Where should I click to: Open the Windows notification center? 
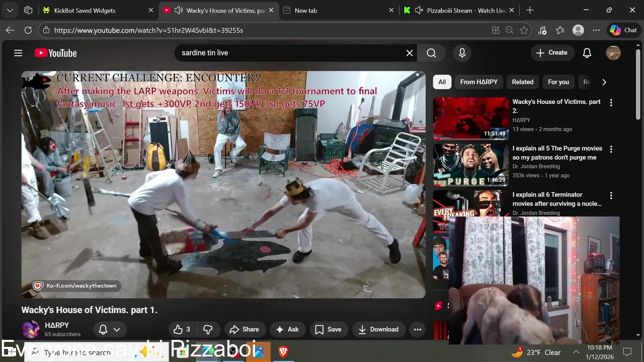click(x=627, y=352)
